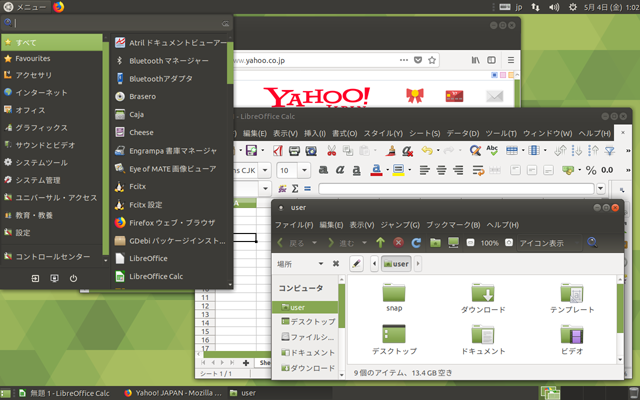Open the font size dropdown showing 10
The height and width of the screenshot is (400, 640).
pos(305,170)
